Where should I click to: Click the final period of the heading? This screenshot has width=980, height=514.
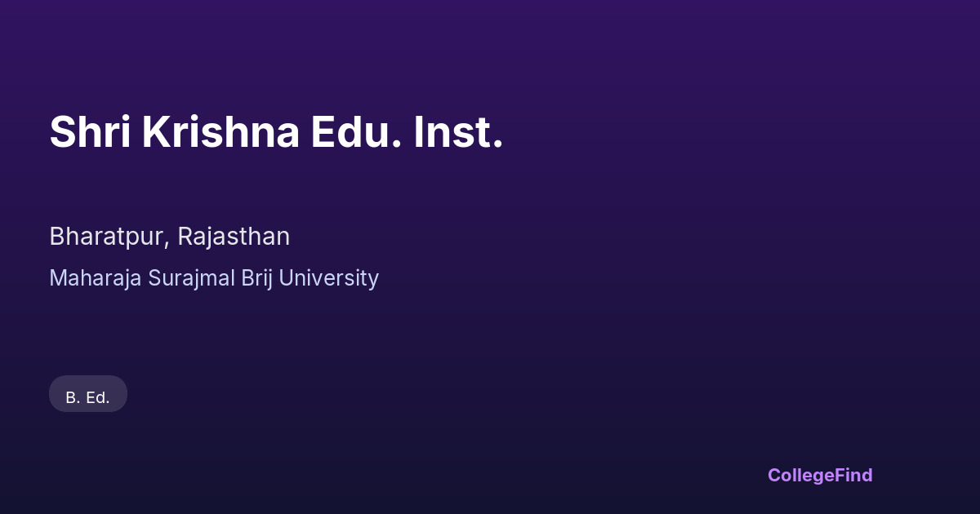tap(497, 145)
